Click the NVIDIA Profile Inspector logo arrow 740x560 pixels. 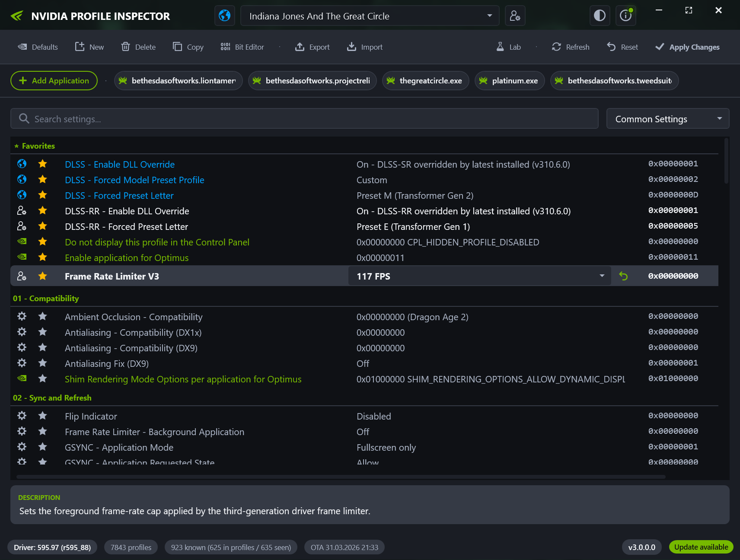[x=17, y=16]
